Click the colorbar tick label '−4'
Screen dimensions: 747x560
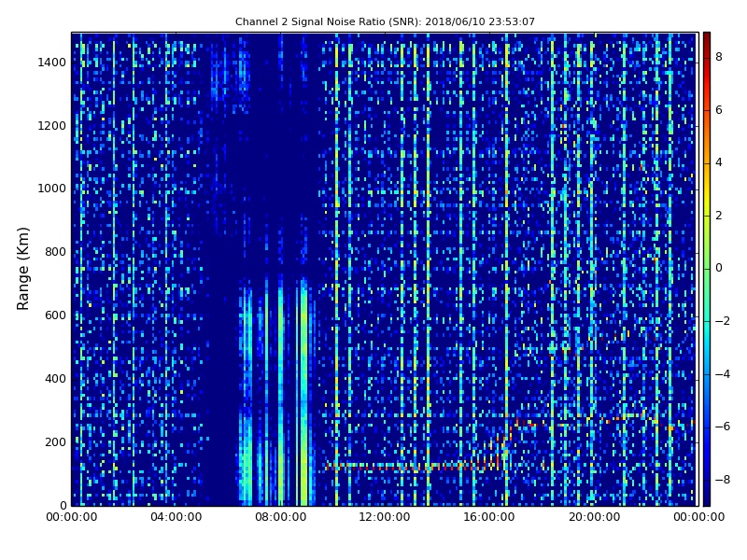(x=723, y=374)
